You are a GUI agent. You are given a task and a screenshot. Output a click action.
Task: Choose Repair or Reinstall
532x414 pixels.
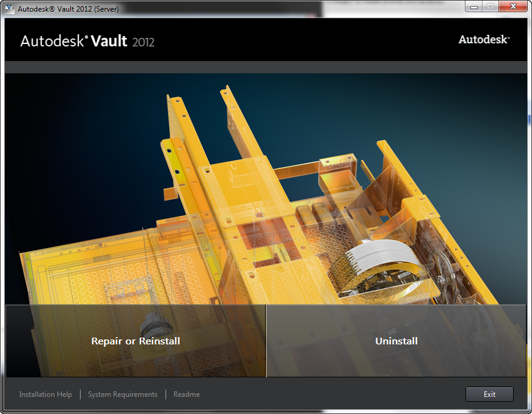point(135,341)
